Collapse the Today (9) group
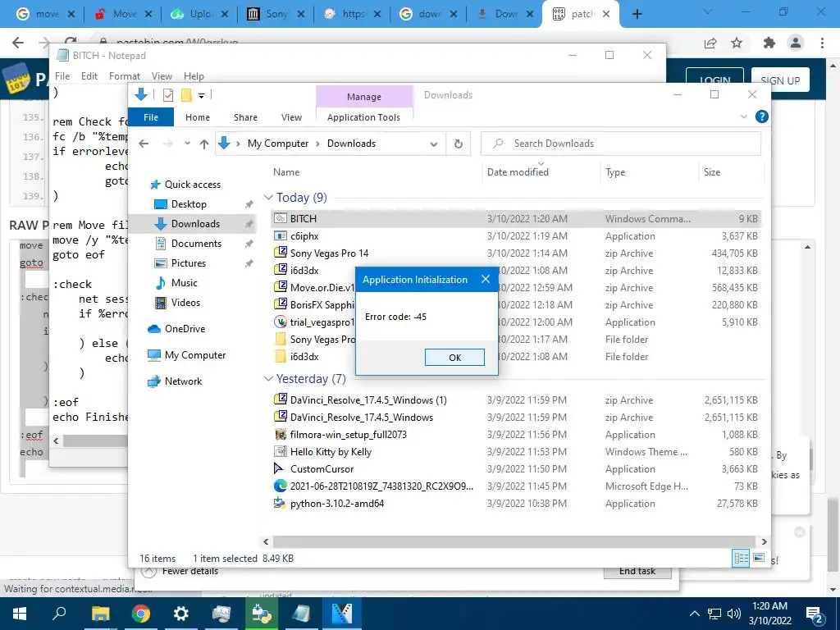The width and height of the screenshot is (840, 630). tap(268, 198)
